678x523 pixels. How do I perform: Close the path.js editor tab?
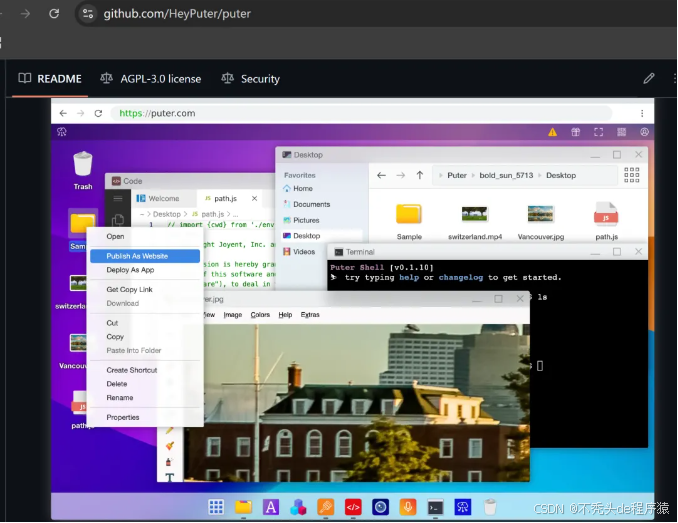254,198
